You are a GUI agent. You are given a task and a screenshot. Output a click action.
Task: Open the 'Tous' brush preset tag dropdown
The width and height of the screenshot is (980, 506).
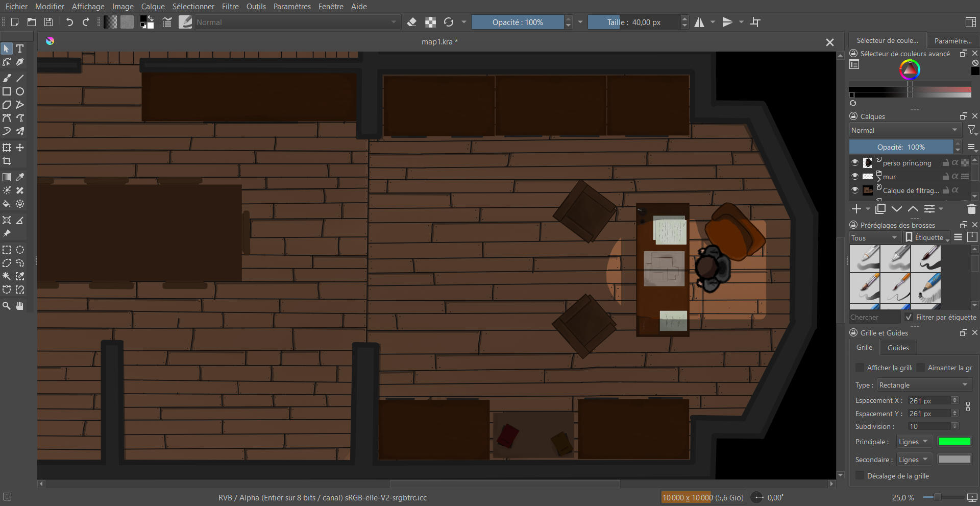(x=874, y=238)
